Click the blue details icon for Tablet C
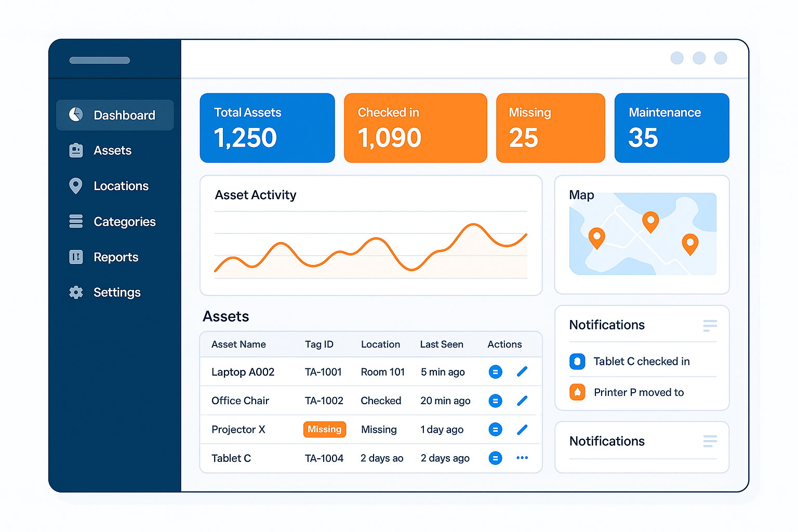 coord(495,458)
